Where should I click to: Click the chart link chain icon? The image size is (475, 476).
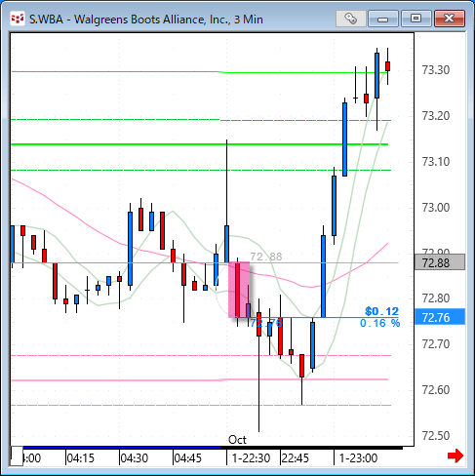coord(350,19)
